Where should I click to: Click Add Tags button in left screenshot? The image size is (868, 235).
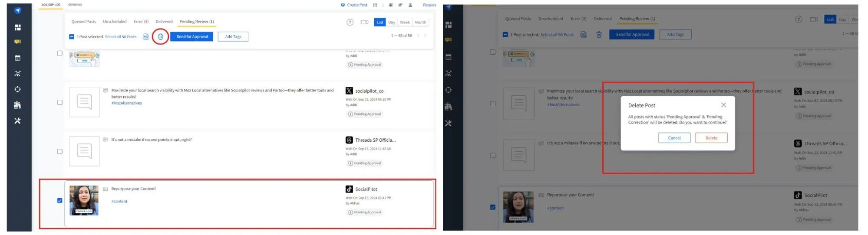(x=233, y=37)
